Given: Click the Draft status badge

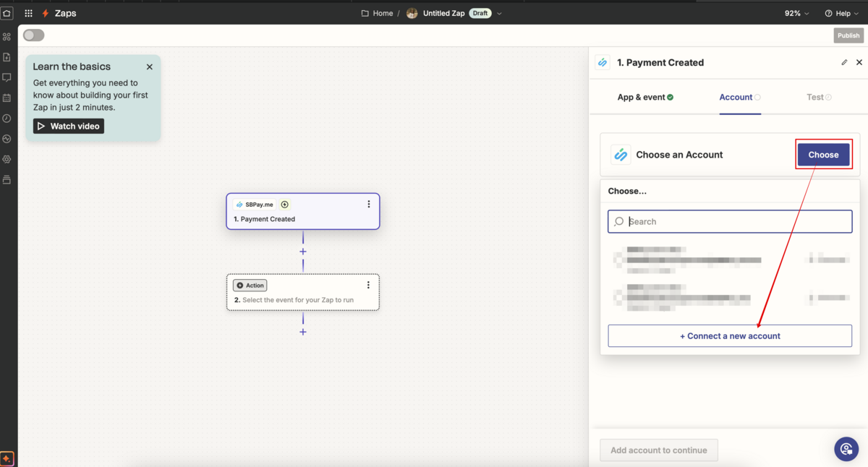Looking at the screenshot, I should coord(480,13).
